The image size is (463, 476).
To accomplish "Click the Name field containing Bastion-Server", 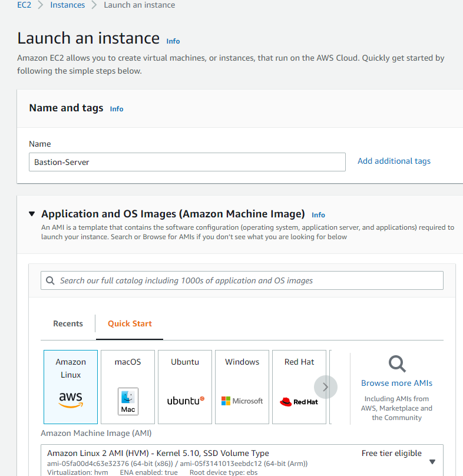I will 187,162.
